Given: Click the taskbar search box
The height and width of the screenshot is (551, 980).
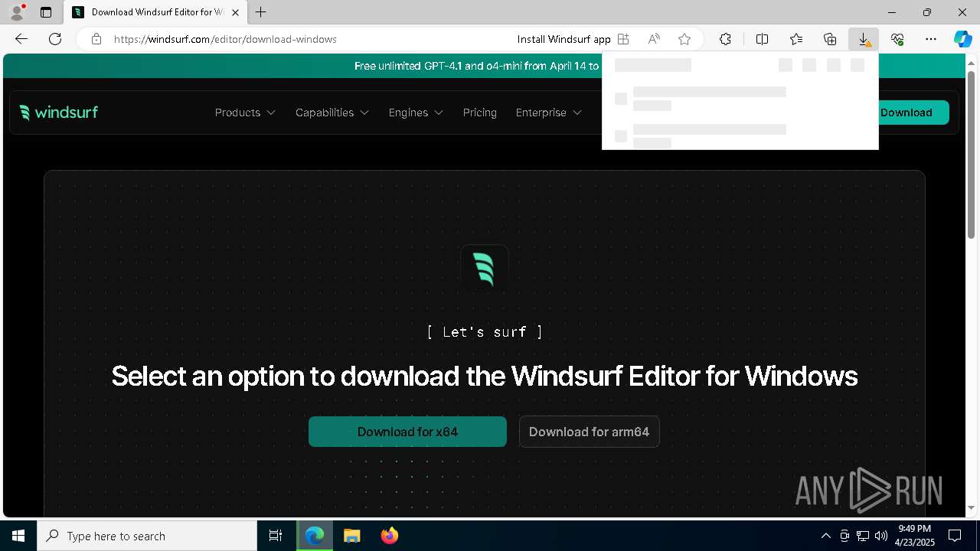Looking at the screenshot, I should (147, 536).
